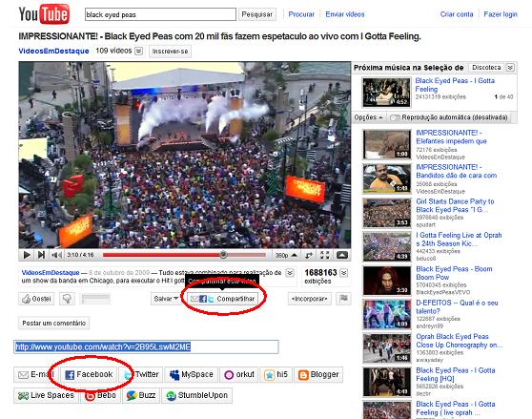The image size is (532, 419).
Task: Mute the video using the speaker icon
Action: pos(56,255)
